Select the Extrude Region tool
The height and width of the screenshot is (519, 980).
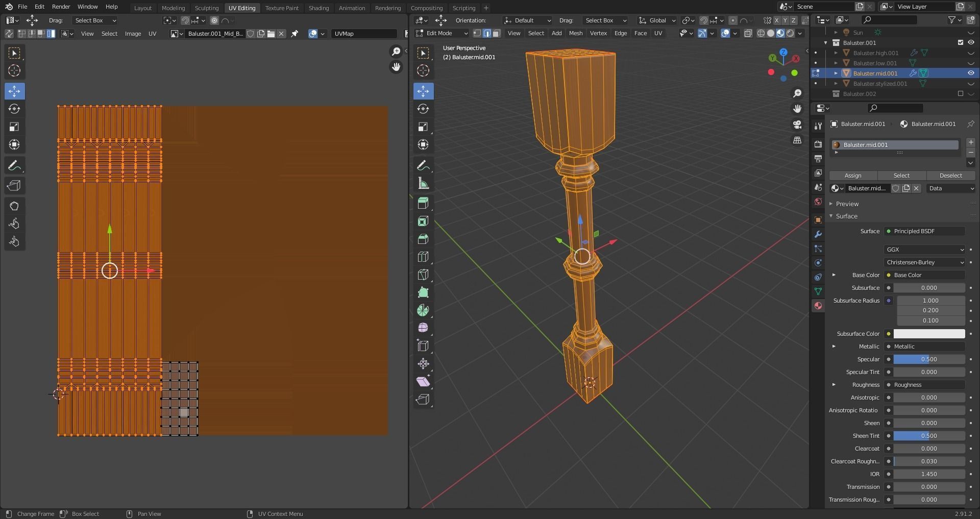[x=423, y=203]
